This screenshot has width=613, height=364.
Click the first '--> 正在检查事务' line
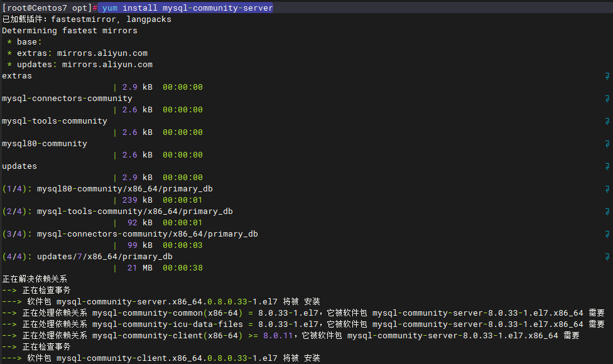click(36, 291)
